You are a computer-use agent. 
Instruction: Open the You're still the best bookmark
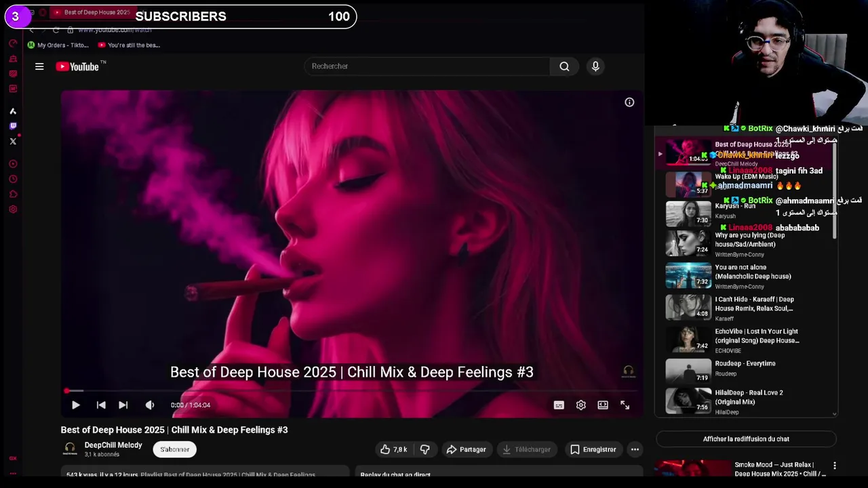pos(129,45)
